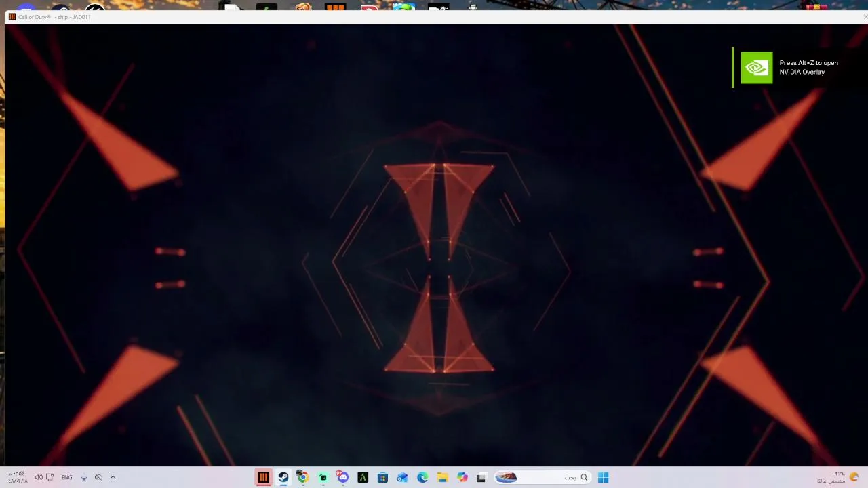Open the Windows Start menu
This screenshot has height=488, width=868.
pos(603,477)
